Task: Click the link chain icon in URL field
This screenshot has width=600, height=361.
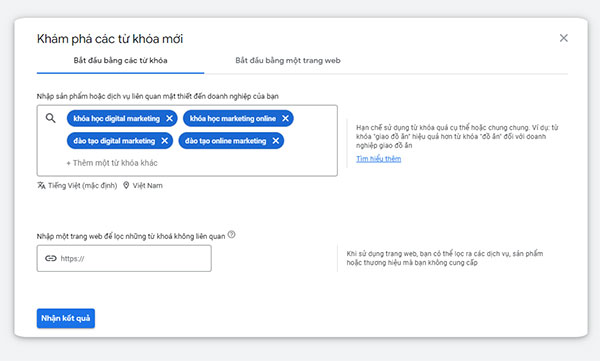Action: click(51, 258)
